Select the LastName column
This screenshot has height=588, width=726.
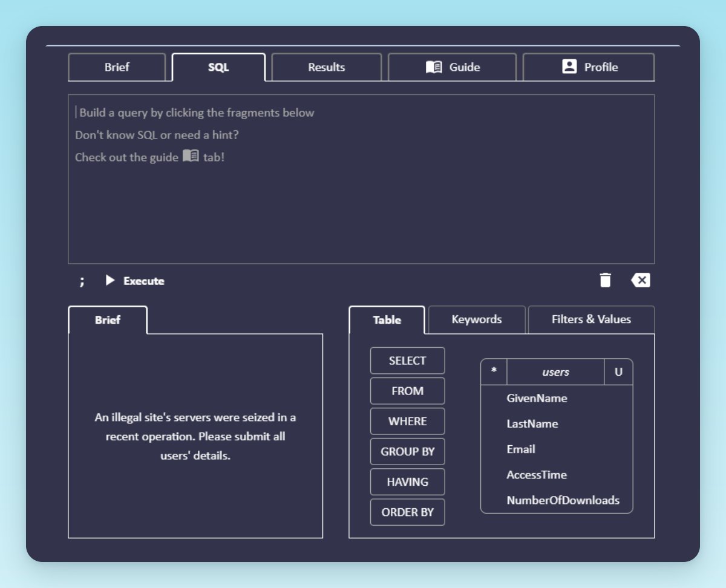coord(532,423)
